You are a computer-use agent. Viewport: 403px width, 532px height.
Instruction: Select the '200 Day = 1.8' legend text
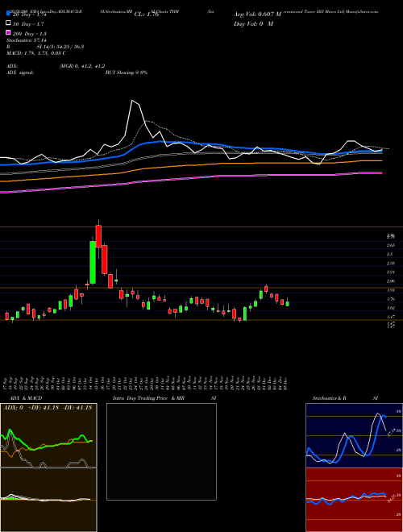click(30, 34)
